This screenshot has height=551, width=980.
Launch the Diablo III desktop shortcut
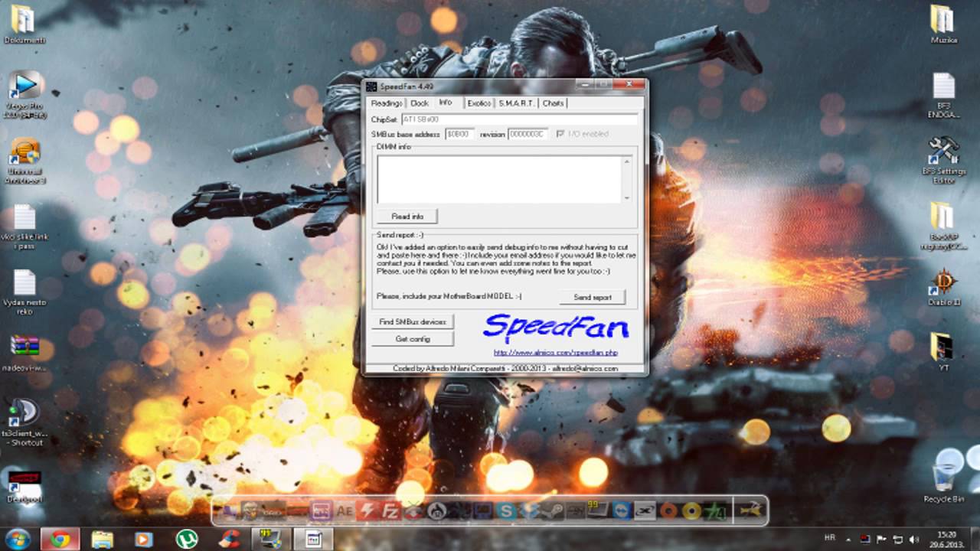(x=943, y=288)
